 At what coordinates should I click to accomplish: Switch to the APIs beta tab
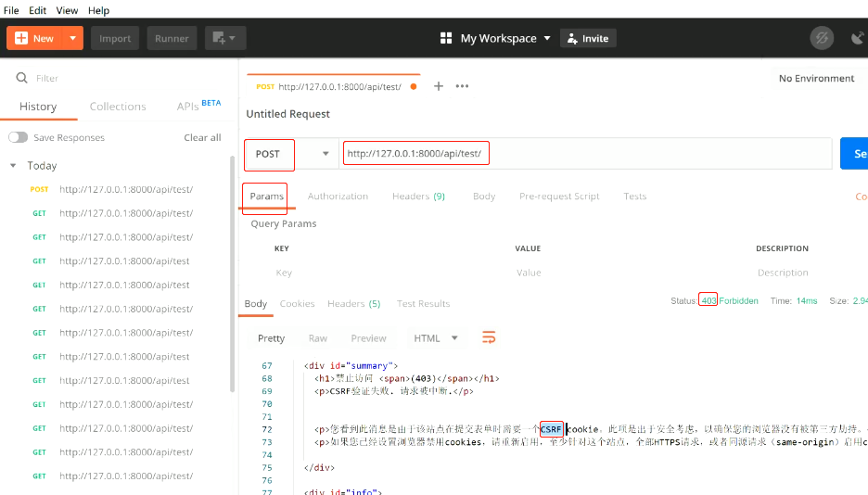(x=198, y=105)
